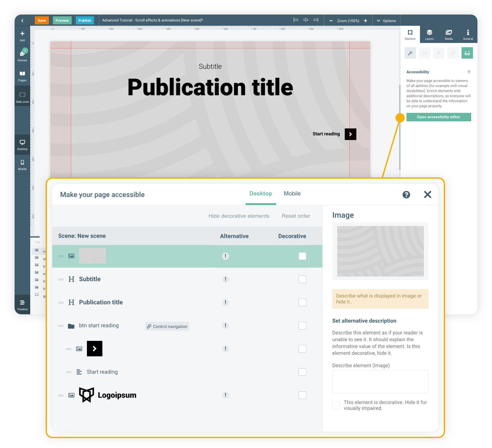492x448 pixels.
Task: Open the Timeline panel
Action: click(x=22, y=304)
